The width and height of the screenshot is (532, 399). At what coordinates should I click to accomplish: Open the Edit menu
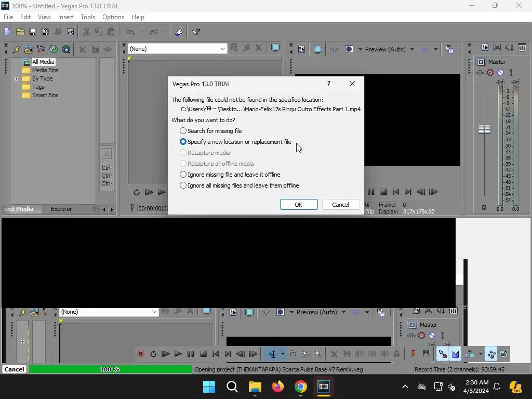click(x=25, y=17)
